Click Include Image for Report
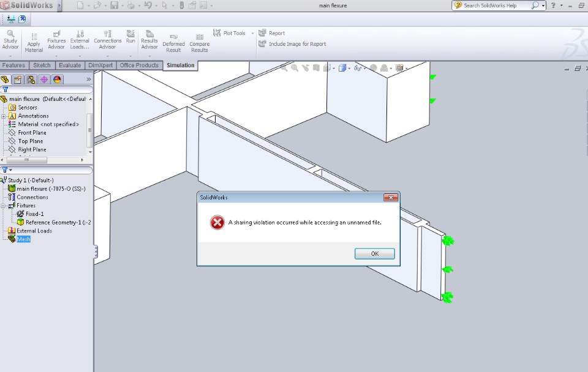This screenshot has height=372, width=588. tap(293, 44)
